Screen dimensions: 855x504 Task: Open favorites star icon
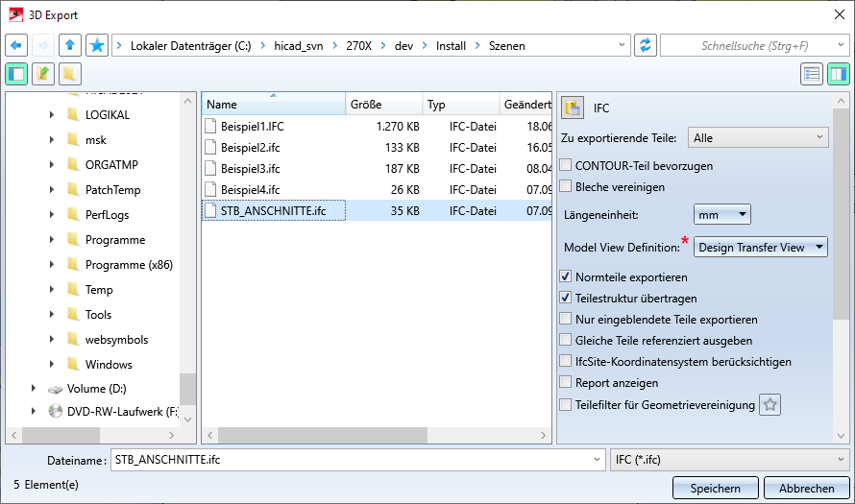(96, 45)
